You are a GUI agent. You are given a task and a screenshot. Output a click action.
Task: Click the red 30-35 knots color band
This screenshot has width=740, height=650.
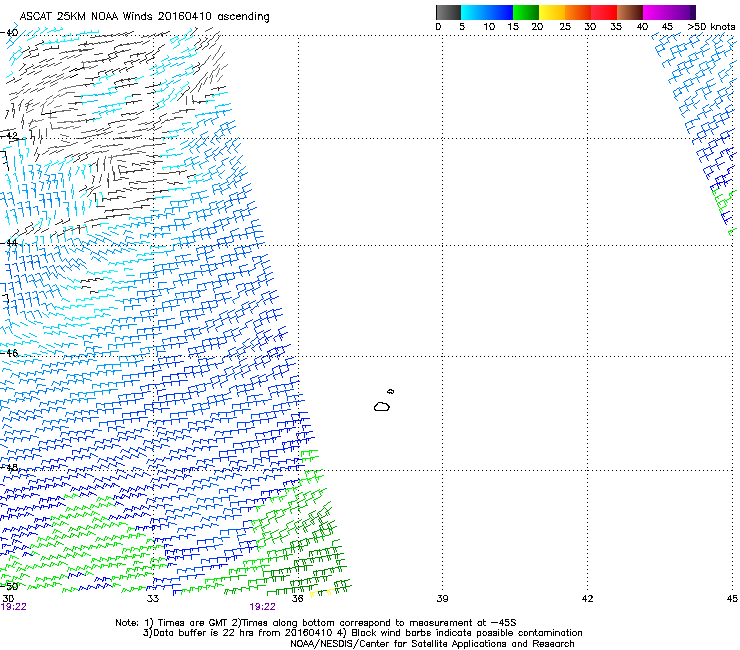pos(604,12)
